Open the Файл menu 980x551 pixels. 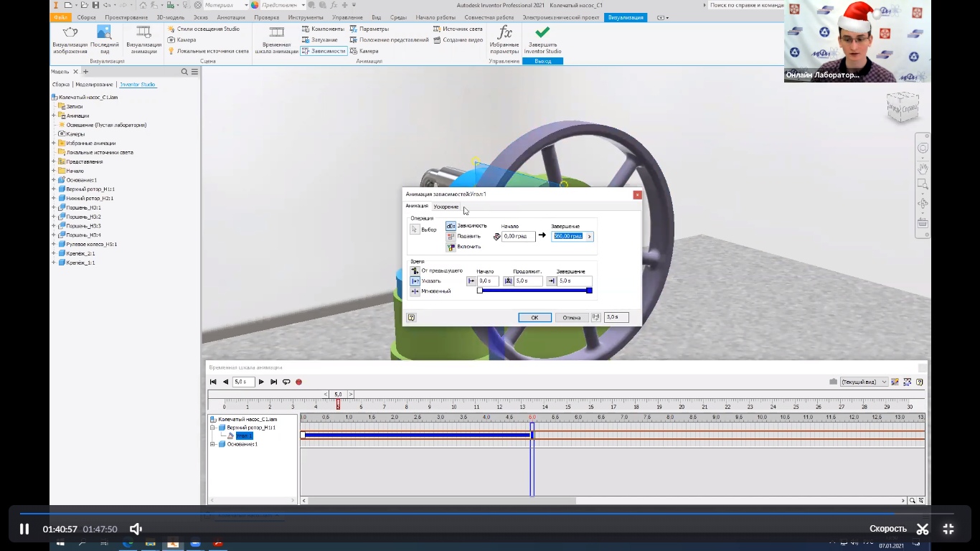61,17
